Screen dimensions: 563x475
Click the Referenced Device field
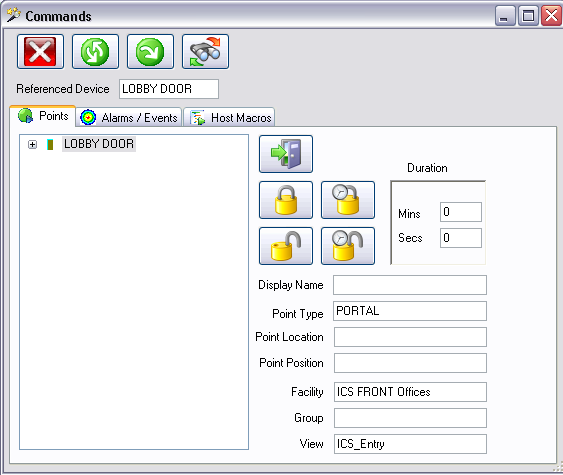click(169, 89)
